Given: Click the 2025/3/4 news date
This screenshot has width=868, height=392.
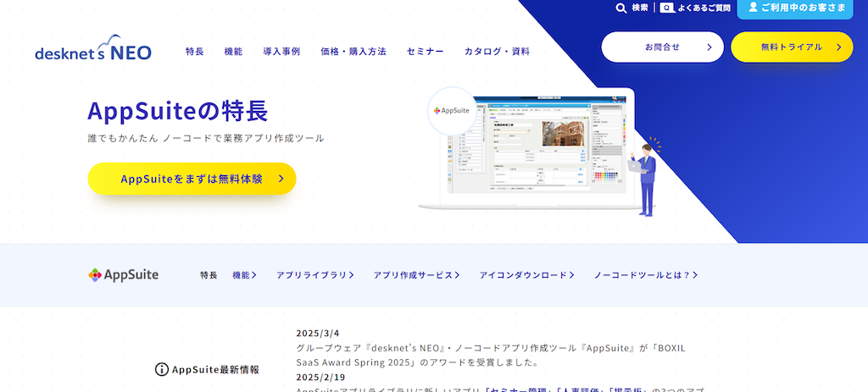Looking at the screenshot, I should pos(318,333).
